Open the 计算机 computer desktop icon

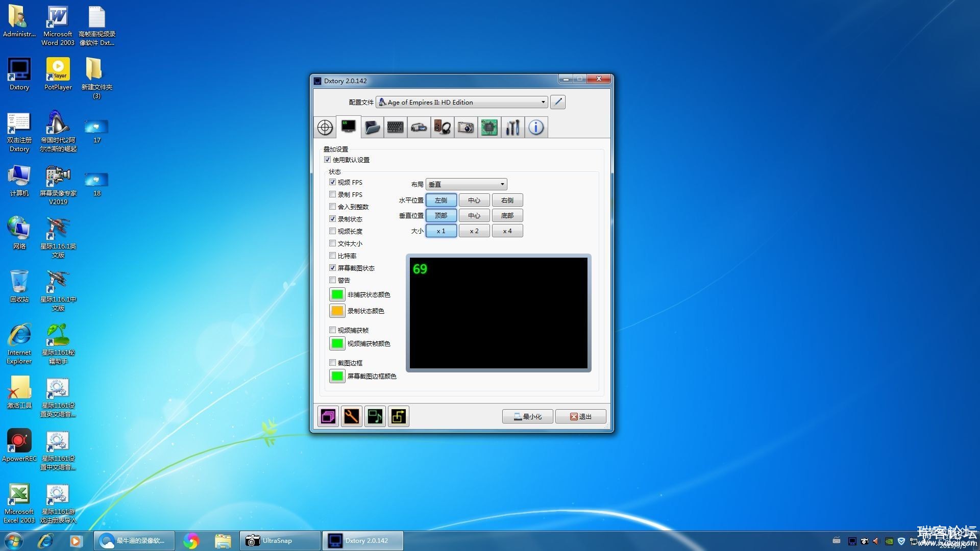pyautogui.click(x=19, y=181)
